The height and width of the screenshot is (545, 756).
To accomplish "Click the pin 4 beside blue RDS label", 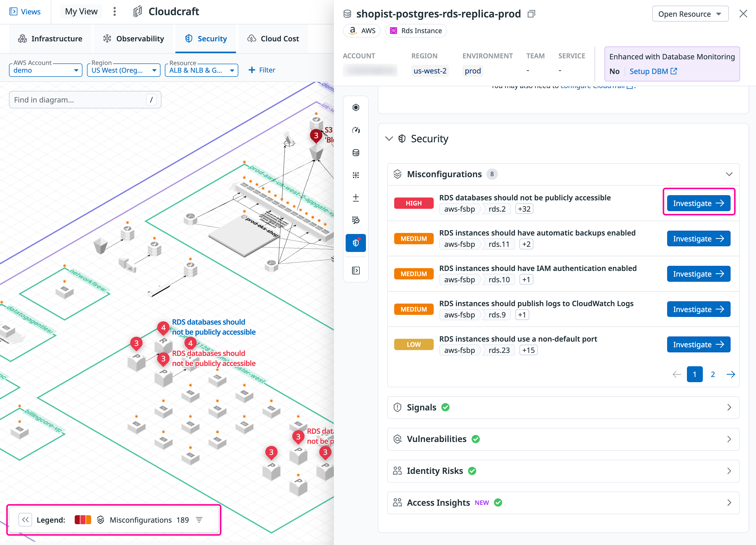I will (163, 328).
